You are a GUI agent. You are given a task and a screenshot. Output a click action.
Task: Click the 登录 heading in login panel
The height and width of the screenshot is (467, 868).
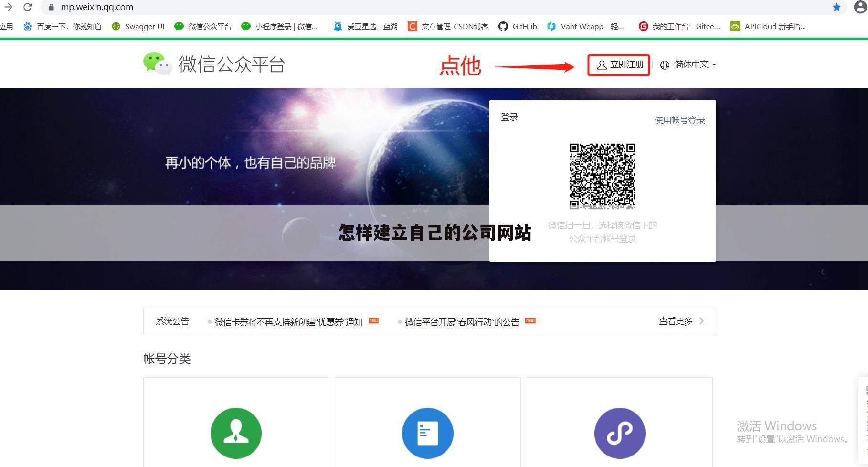coord(509,117)
